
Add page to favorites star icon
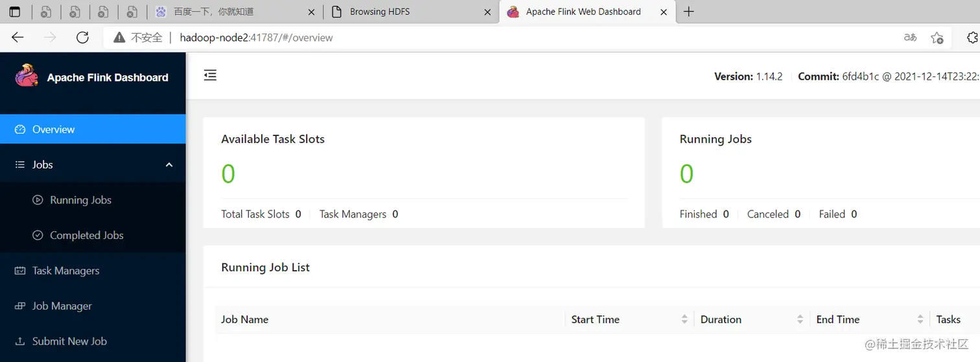[x=937, y=38]
